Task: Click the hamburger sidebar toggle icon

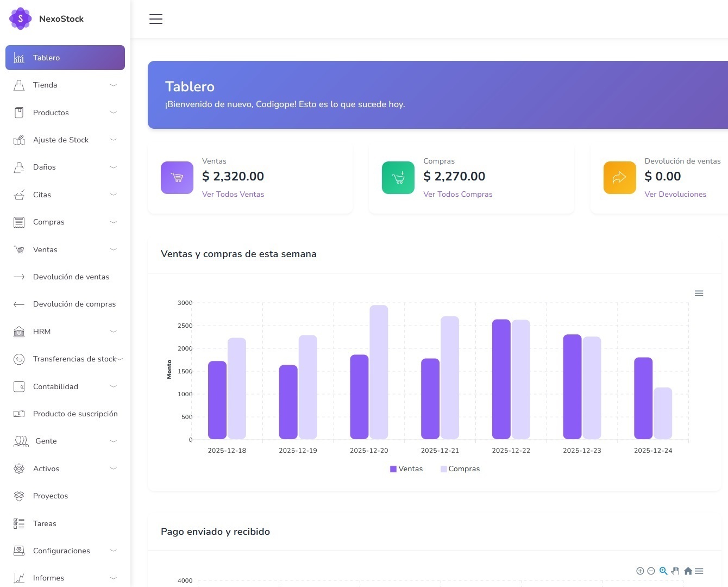Action: point(156,19)
